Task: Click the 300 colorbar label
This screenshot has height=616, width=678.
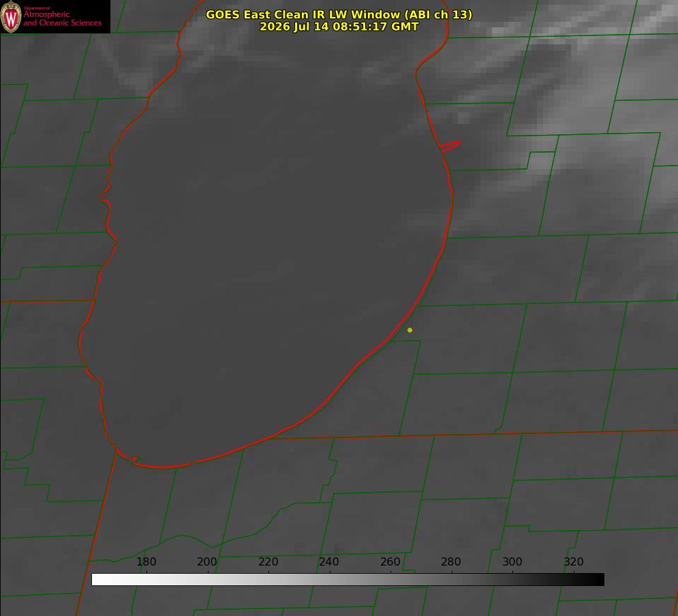Action: 512,561
